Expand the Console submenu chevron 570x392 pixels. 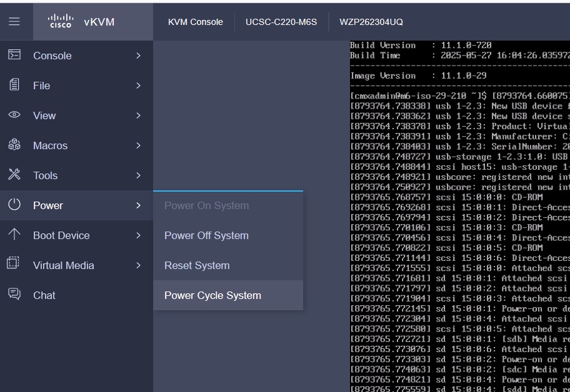tap(139, 56)
